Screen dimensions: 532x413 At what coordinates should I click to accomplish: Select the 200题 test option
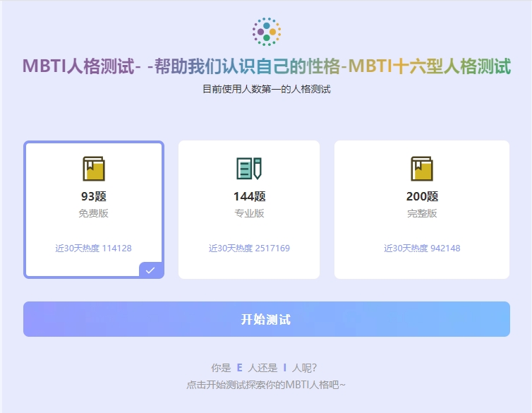tap(421, 197)
